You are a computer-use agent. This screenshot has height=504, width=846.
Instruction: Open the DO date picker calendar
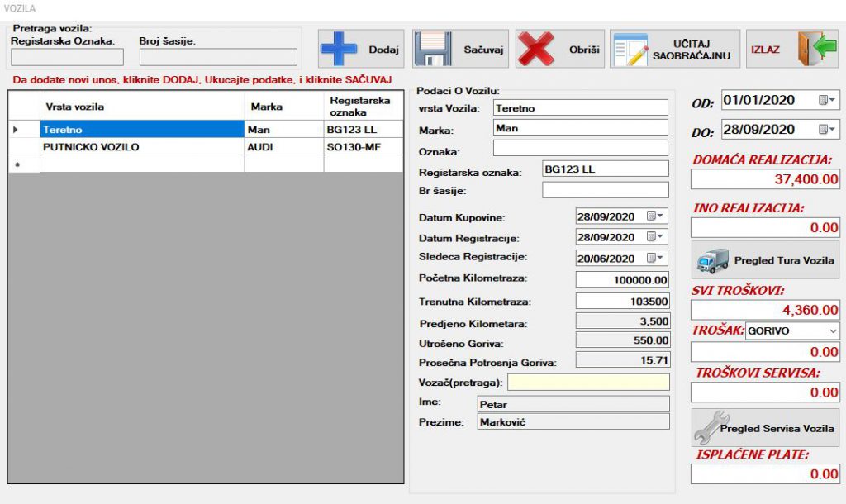[827, 130]
